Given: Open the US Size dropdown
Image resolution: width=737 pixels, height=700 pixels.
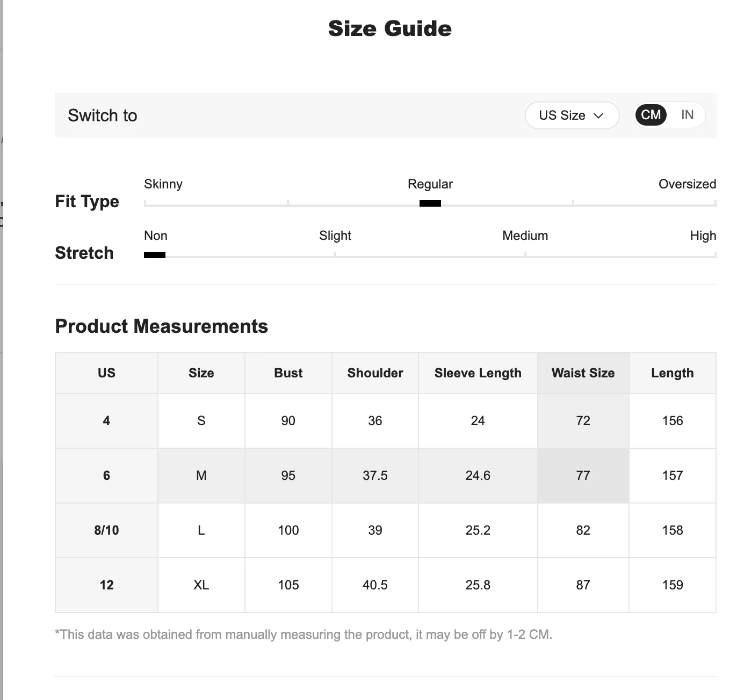Looking at the screenshot, I should tap(571, 115).
